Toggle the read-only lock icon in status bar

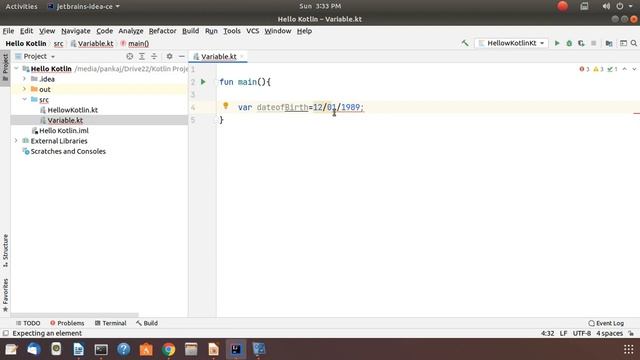[631, 333]
